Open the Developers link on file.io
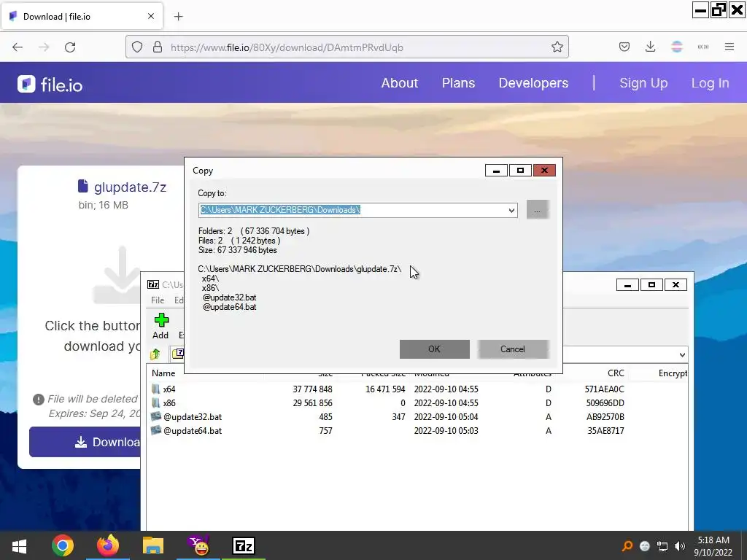 [533, 83]
